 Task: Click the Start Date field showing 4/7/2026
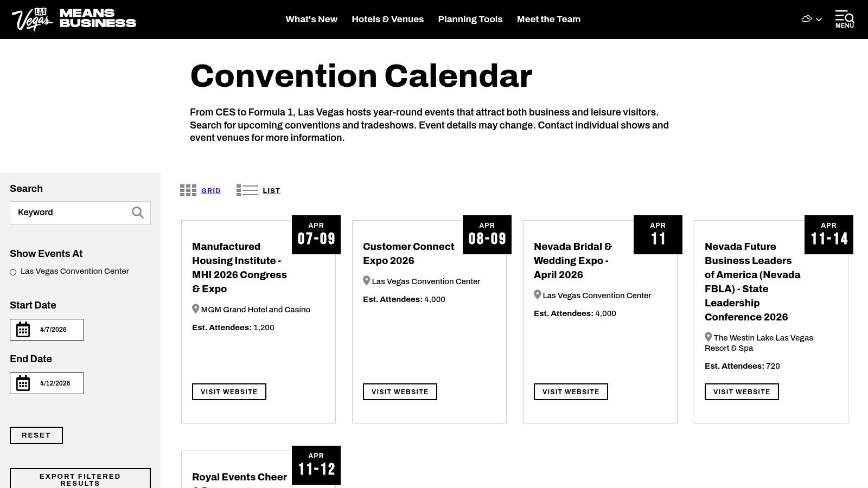coord(54,329)
